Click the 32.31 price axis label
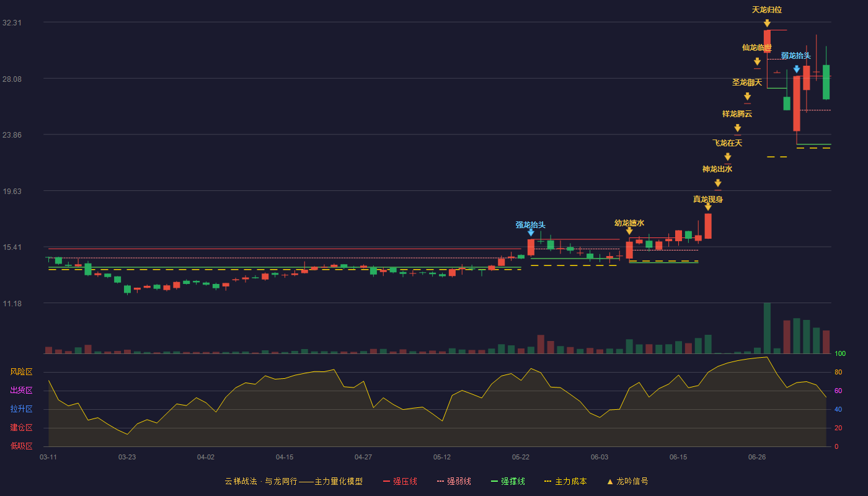The image size is (868, 496). point(12,22)
